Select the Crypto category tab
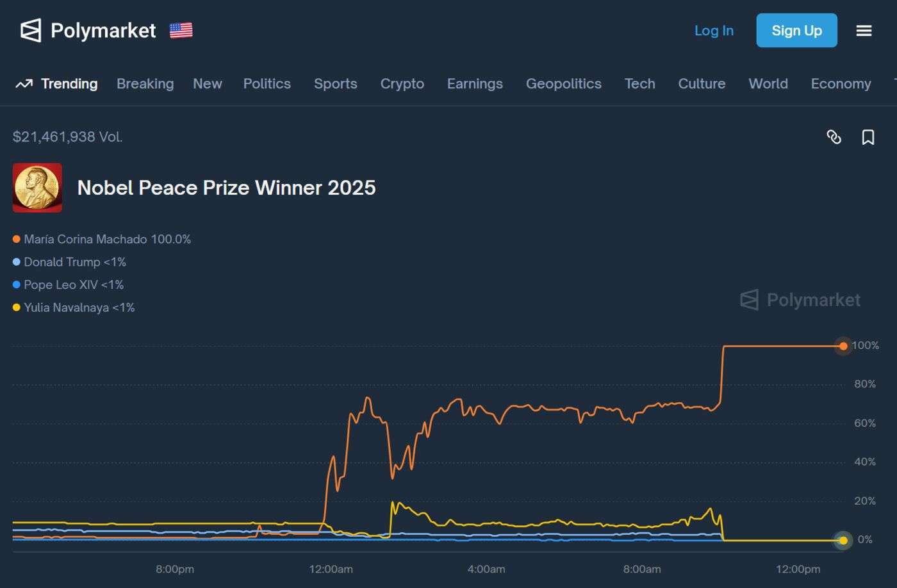Screen dimensions: 897x588 pyautogui.click(x=402, y=84)
